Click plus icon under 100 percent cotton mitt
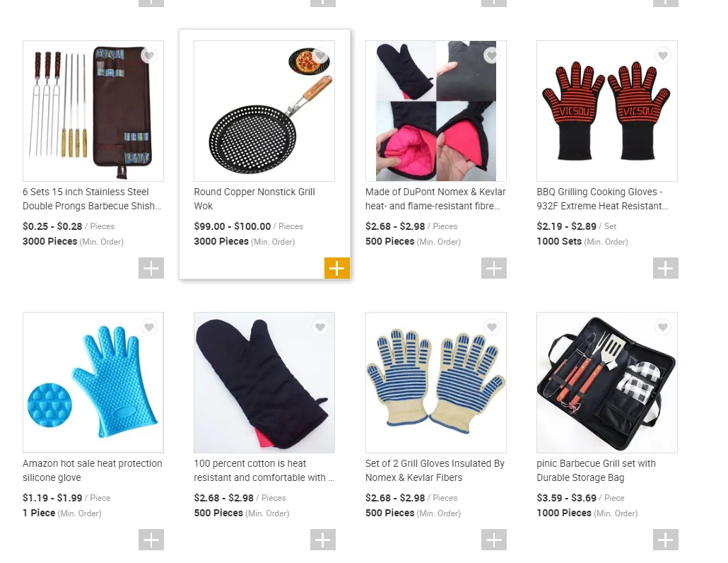 (323, 540)
